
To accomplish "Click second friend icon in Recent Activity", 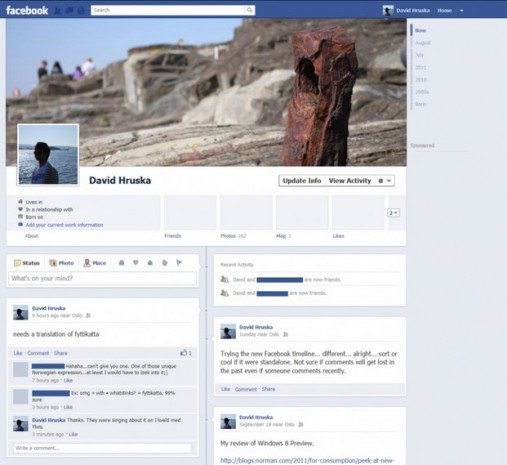I will coord(225,293).
